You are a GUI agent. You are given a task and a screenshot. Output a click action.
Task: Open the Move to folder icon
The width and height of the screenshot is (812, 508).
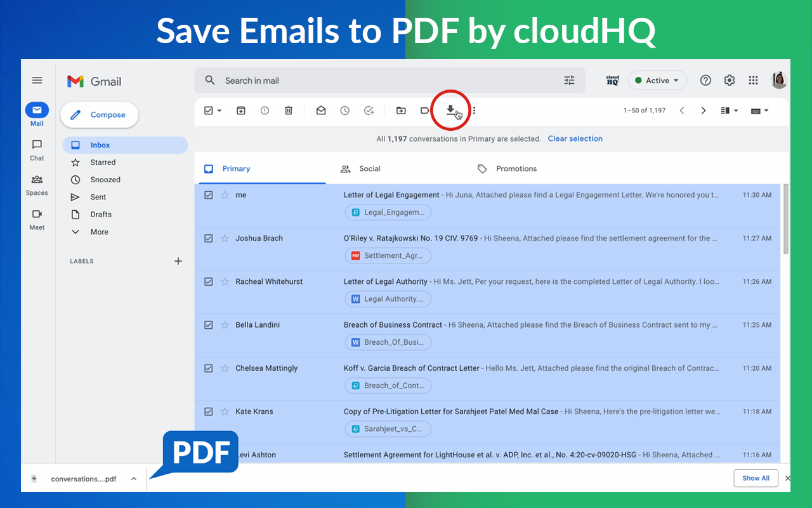point(401,110)
